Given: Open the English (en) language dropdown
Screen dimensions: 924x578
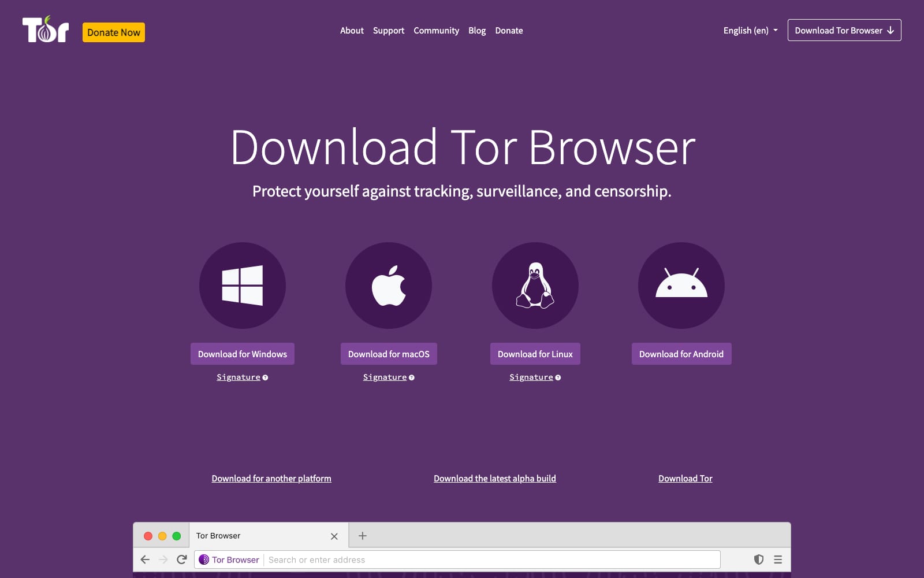Looking at the screenshot, I should click(x=750, y=31).
